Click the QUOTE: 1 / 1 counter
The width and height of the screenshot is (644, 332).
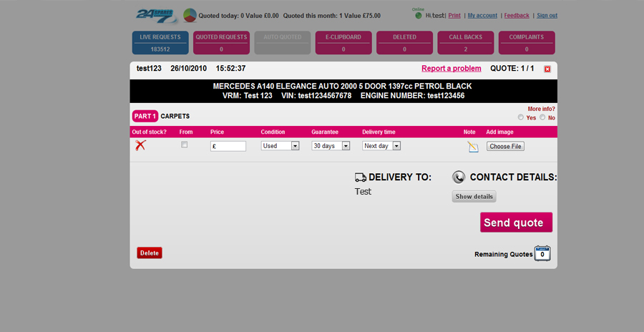point(512,69)
